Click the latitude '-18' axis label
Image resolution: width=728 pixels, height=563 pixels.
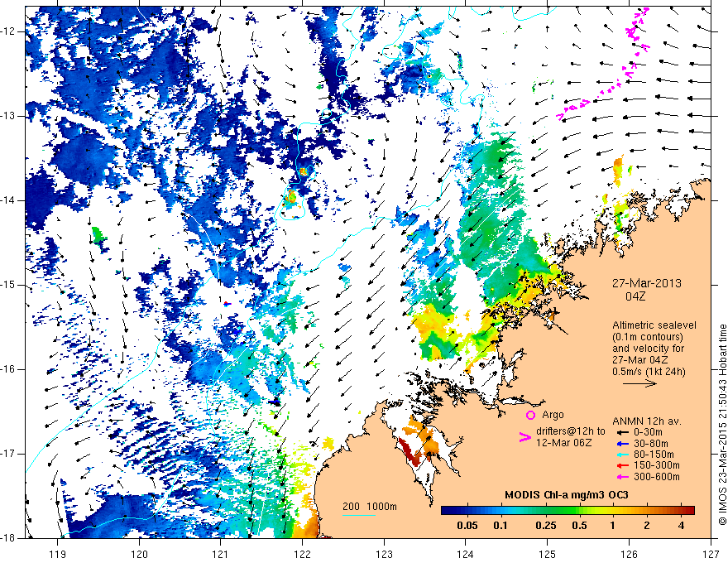[x=7, y=538]
